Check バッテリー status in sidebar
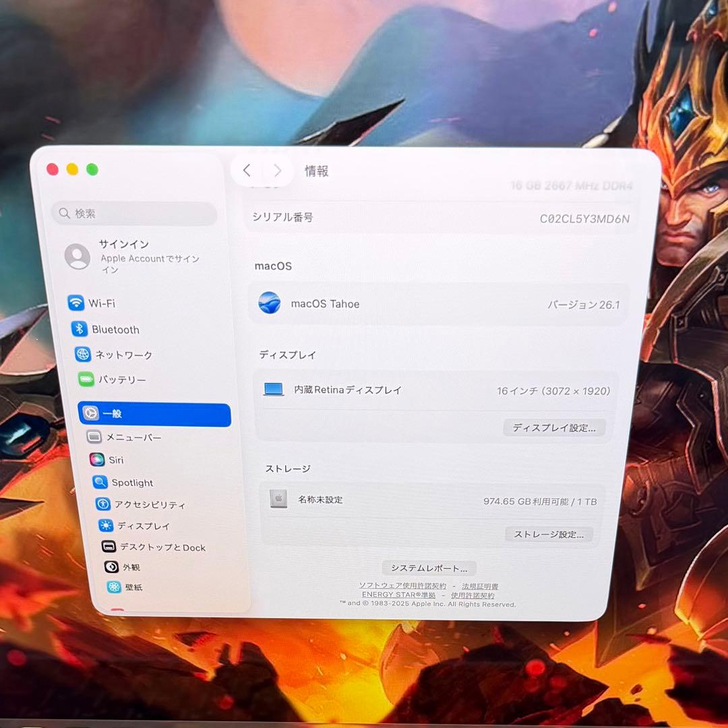Screen dimensions: 728x728 pyautogui.click(x=121, y=380)
